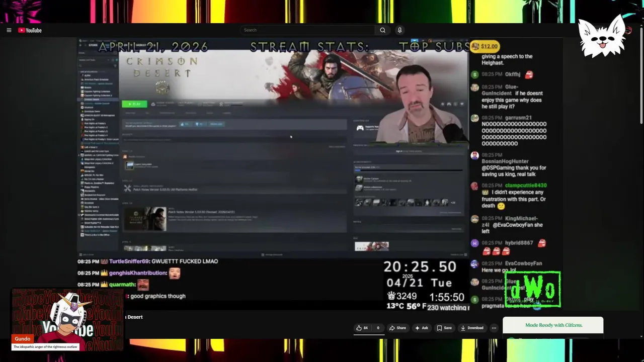Click the page vertical scrollbar thumb
This screenshot has width=644, height=362.
coord(641,75)
